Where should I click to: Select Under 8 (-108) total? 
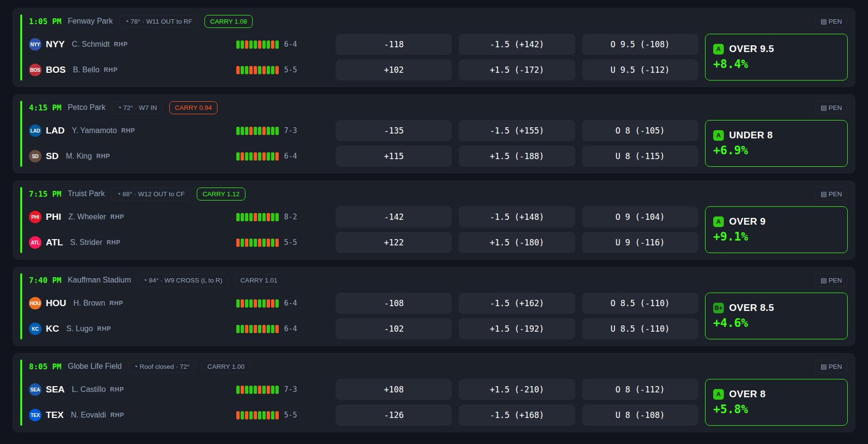(x=640, y=415)
